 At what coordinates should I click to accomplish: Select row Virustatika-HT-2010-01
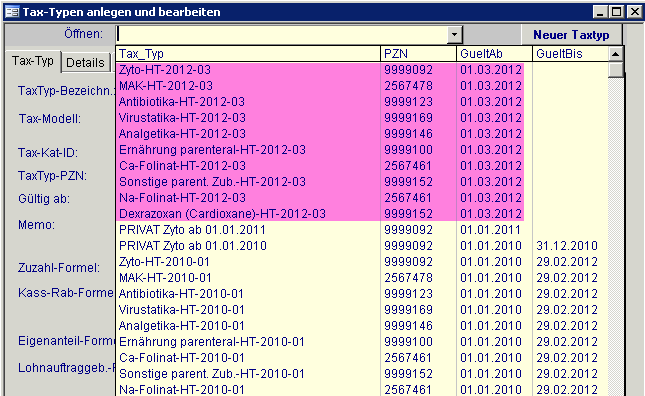pos(362,310)
